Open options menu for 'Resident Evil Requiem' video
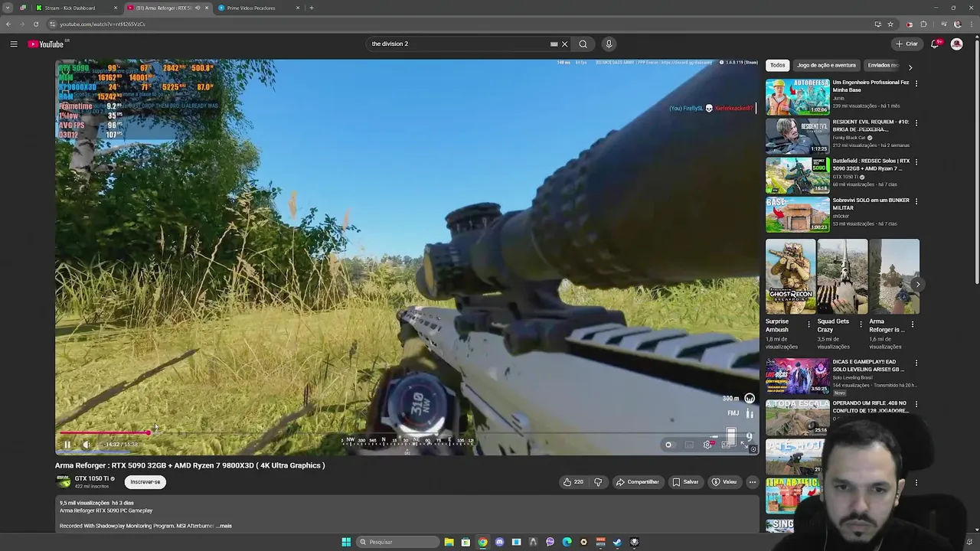 916,122
